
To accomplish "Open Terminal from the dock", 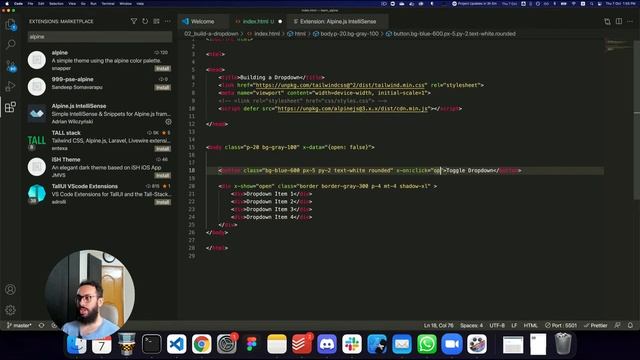I will click(151, 344).
